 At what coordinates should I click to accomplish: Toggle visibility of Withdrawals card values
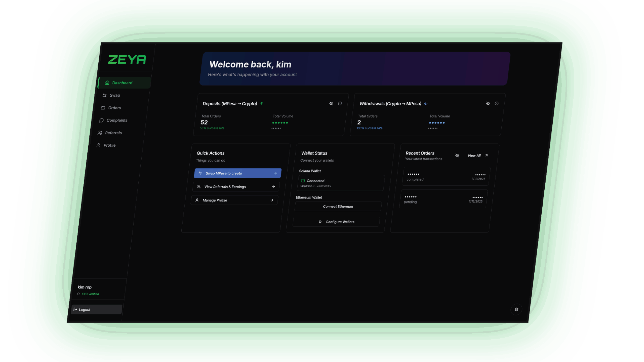tap(488, 103)
